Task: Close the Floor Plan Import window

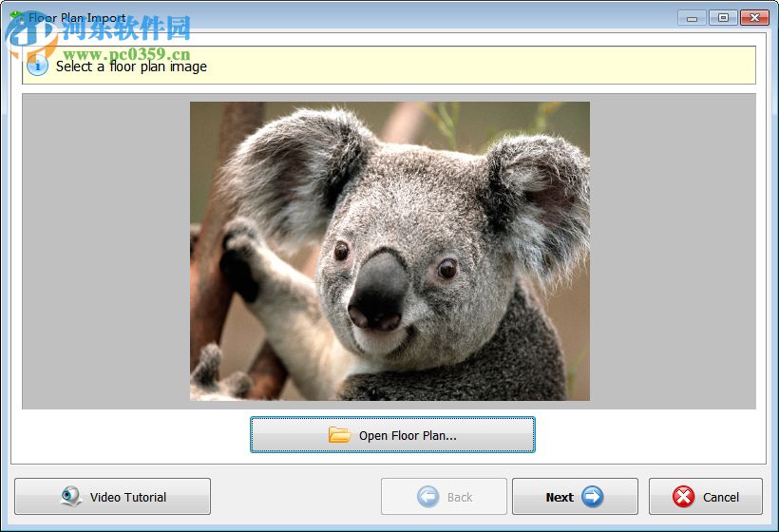Action: tap(754, 18)
